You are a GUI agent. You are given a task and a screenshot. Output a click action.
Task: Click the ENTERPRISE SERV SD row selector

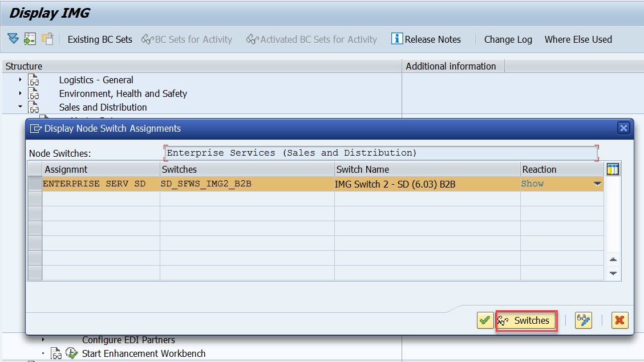(34, 184)
